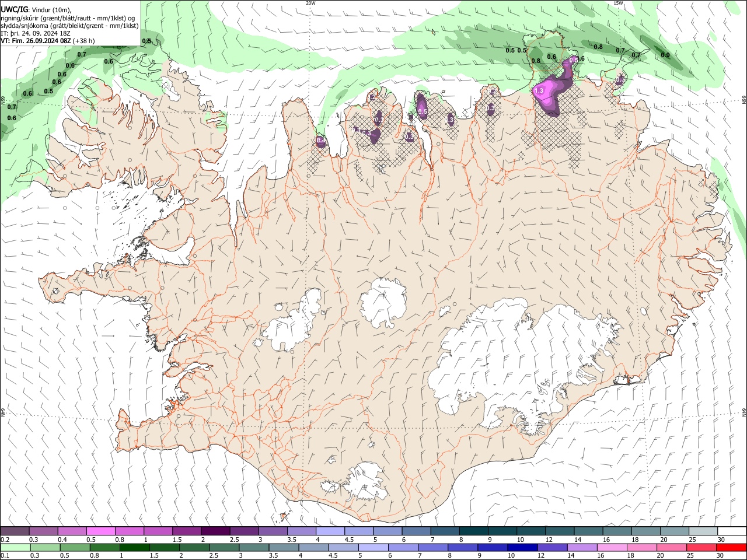Select the rigning/skúrir legend description line
Image resolution: width=747 pixels, height=560 pixels.
point(68,18)
